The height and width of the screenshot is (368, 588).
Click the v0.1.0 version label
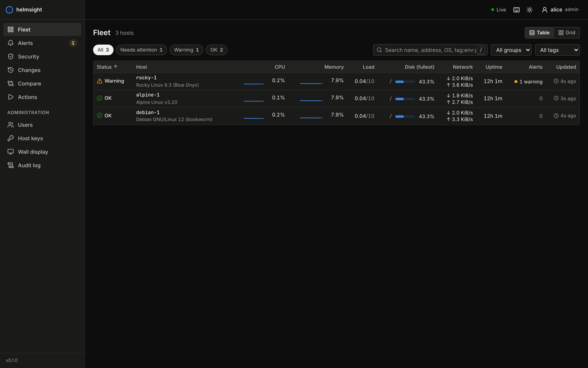click(12, 360)
